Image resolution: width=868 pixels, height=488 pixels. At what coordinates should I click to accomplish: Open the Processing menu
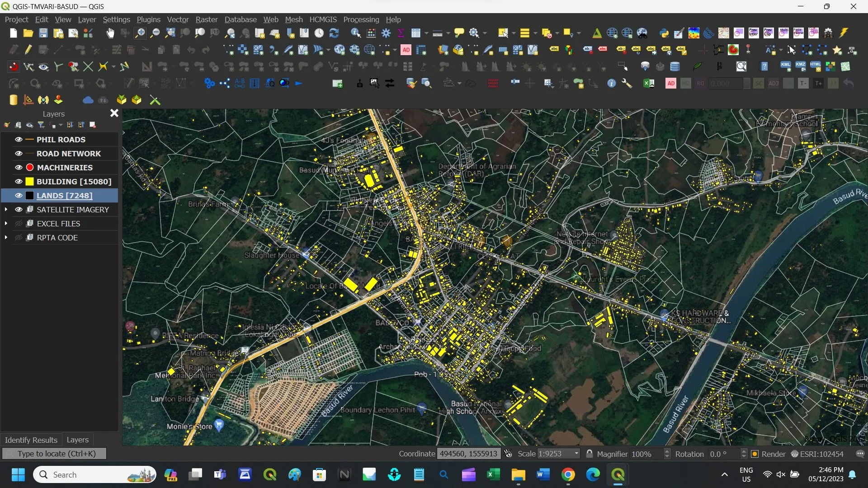coord(361,19)
